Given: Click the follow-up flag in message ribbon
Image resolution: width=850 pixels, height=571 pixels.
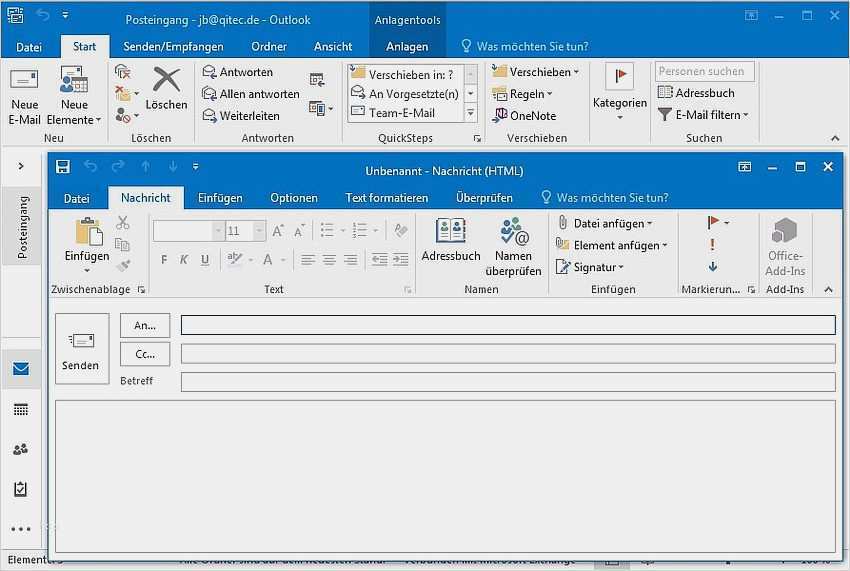Looking at the screenshot, I should [x=713, y=222].
